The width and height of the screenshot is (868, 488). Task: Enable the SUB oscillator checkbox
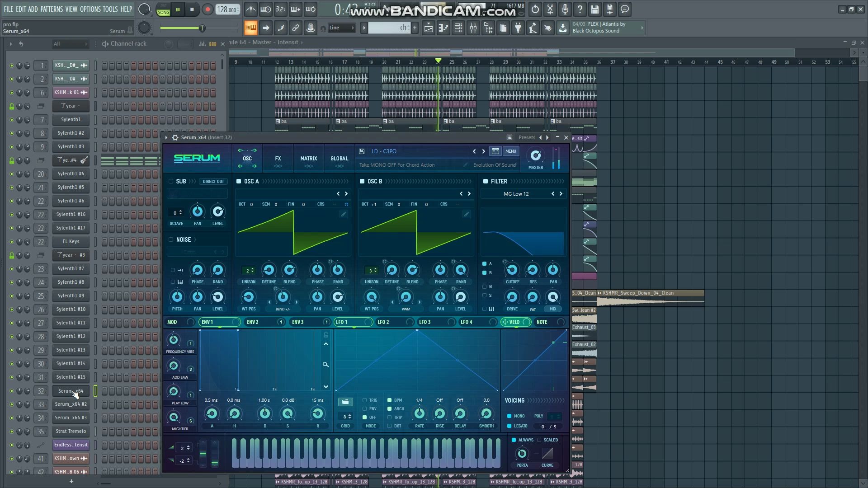pos(171,181)
